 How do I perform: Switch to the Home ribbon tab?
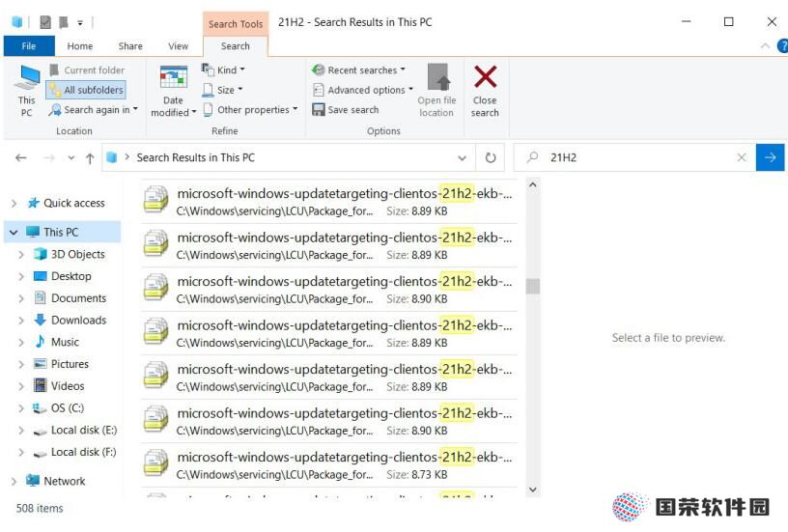pos(80,46)
